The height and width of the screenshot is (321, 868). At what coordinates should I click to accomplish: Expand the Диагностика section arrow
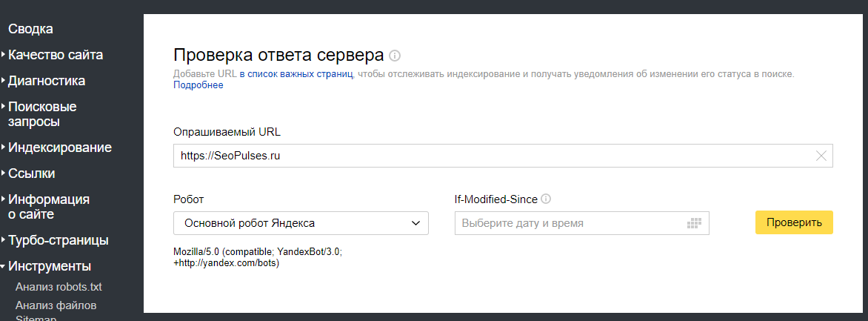tap(3, 81)
